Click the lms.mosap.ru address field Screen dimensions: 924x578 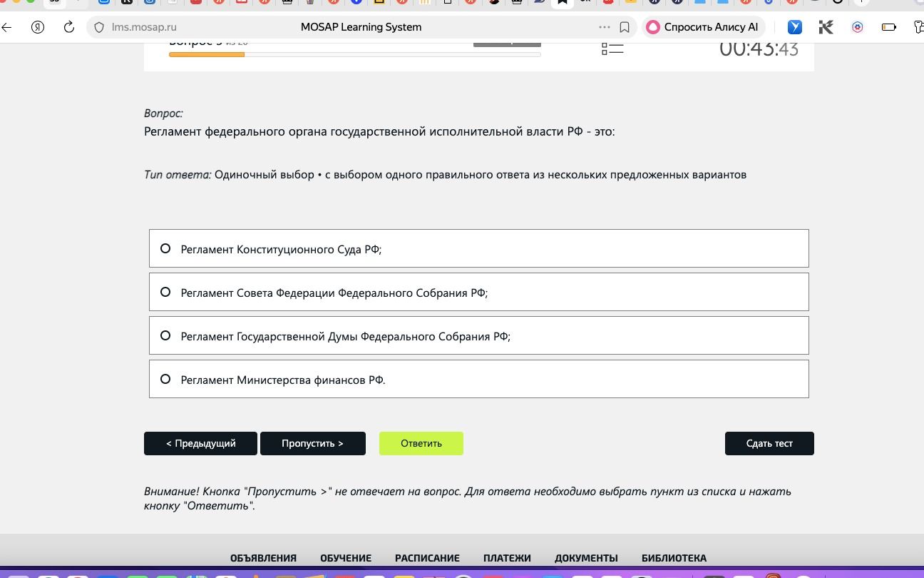(x=144, y=27)
